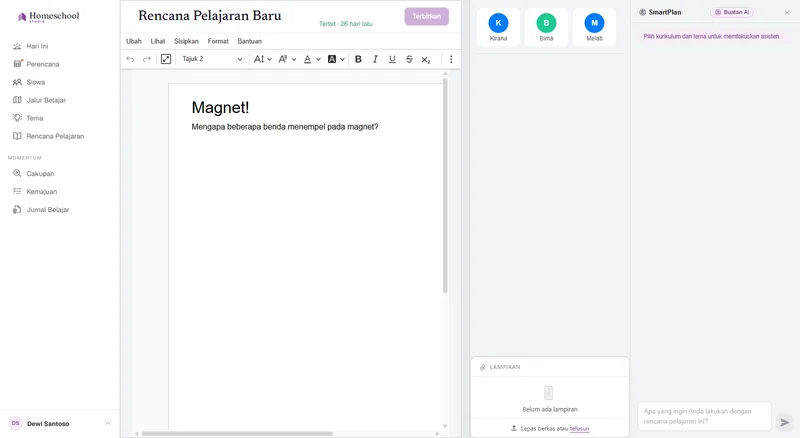The height and width of the screenshot is (438, 800).
Task: Click the Terbitkan button
Action: click(x=427, y=16)
